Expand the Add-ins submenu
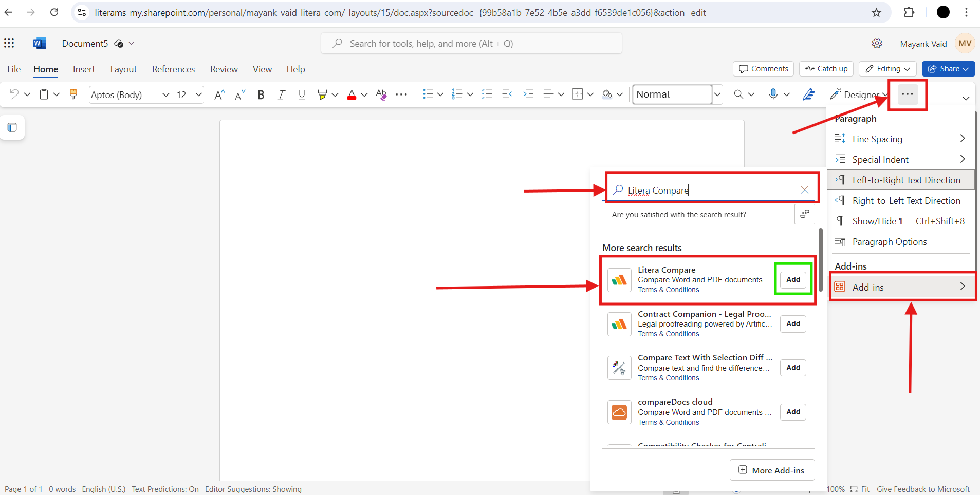Viewport: 980px width, 495px height. (x=900, y=287)
